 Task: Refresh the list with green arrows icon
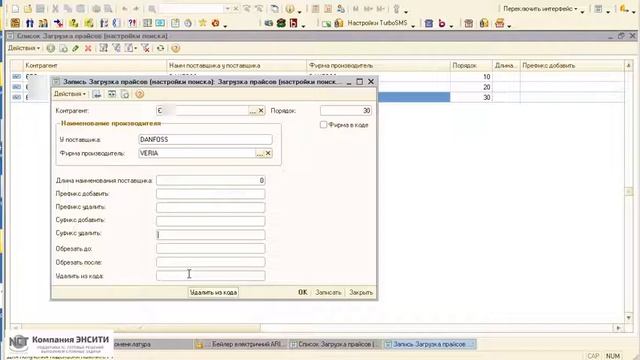coord(160,48)
